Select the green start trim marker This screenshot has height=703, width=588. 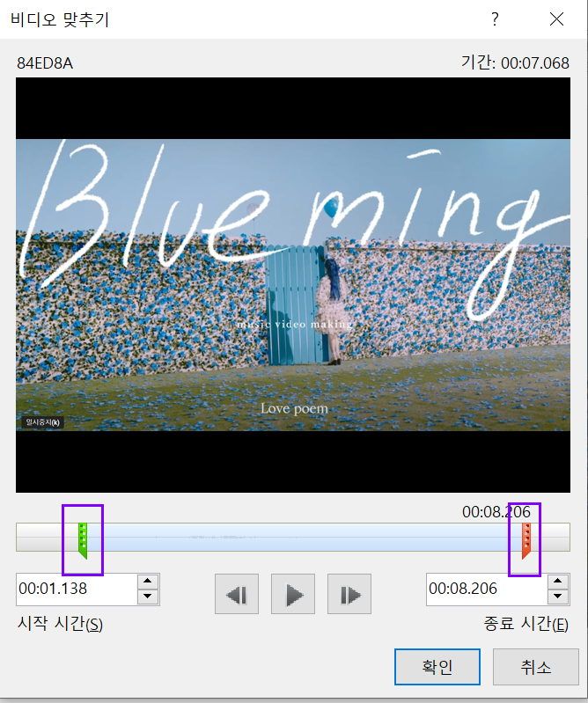(83, 540)
